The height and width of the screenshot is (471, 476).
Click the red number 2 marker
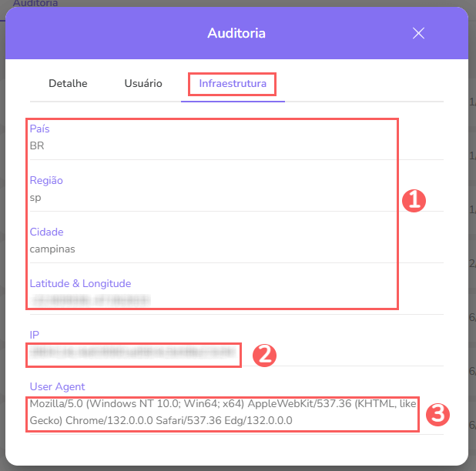pos(264,355)
